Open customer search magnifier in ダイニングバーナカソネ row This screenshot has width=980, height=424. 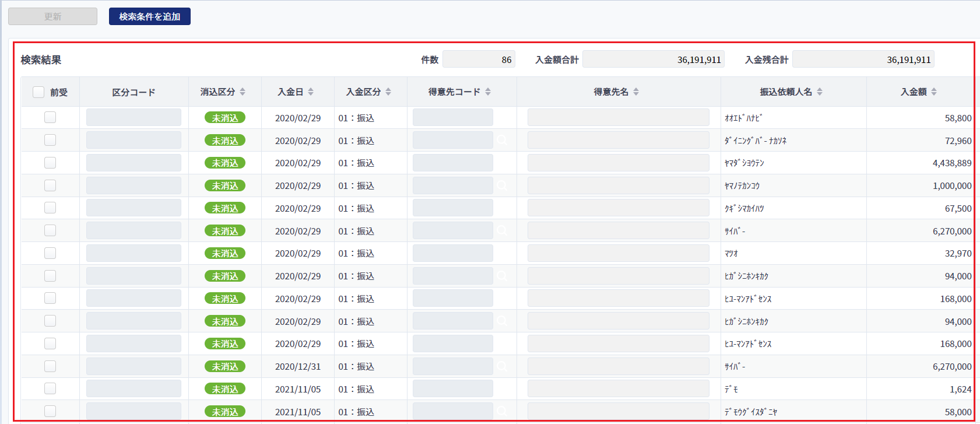click(502, 140)
